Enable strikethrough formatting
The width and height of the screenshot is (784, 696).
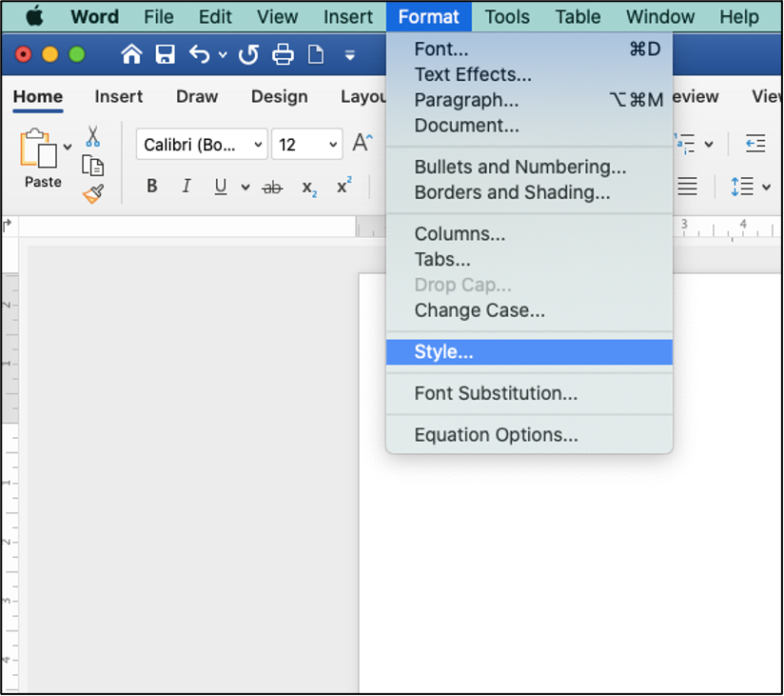[272, 187]
